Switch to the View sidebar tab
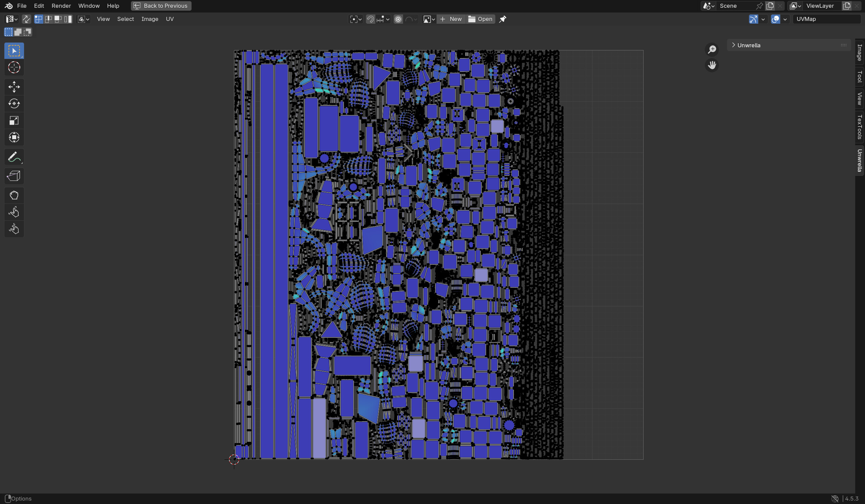The image size is (865, 504). coord(860,99)
